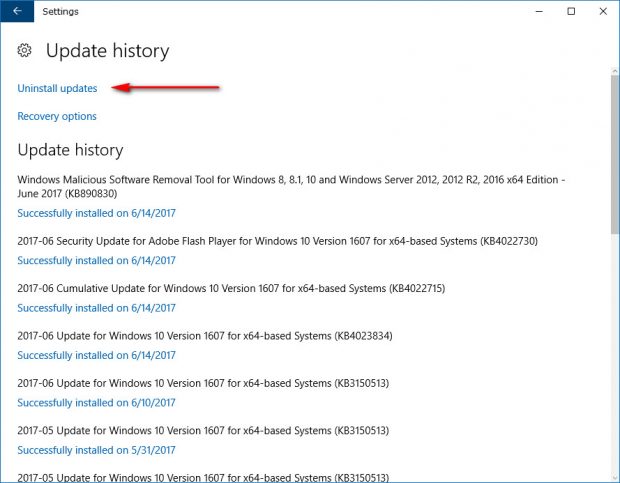
Task: Open install status of KB890830 update
Action: coord(96,213)
